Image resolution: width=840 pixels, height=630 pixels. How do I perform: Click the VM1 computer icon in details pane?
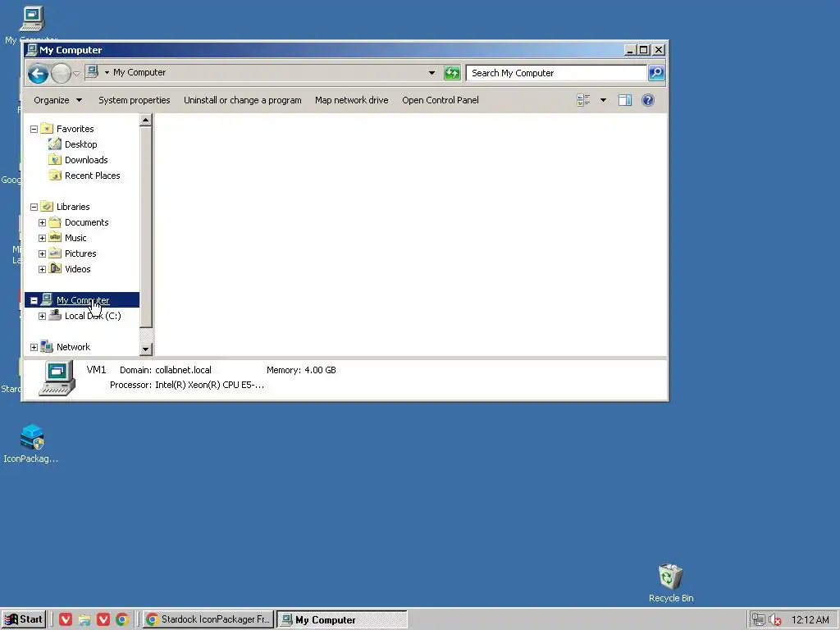(57, 379)
